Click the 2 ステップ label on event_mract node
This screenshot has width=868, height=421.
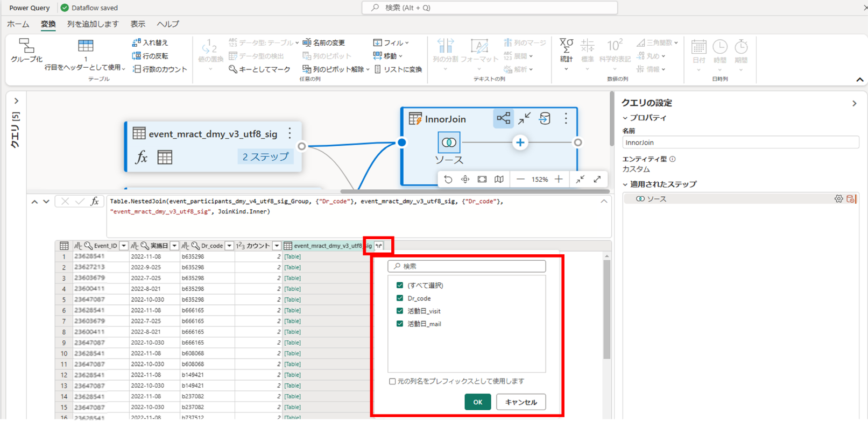[x=266, y=157]
